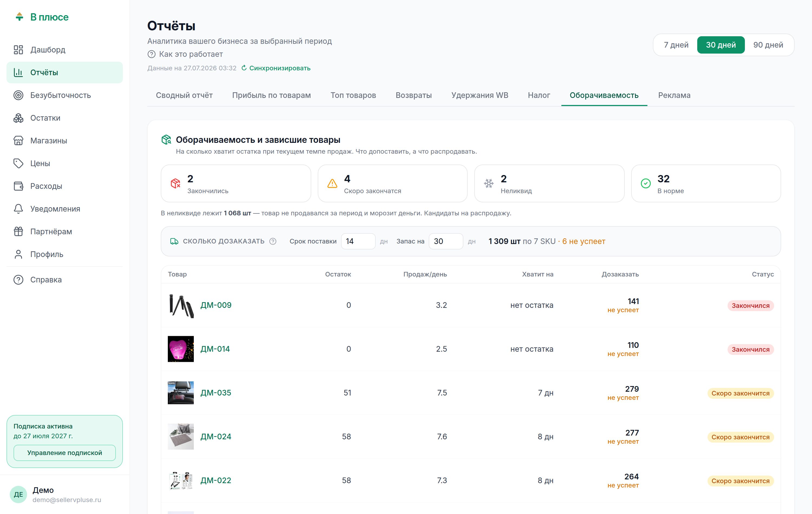Click the package icon beside Оборачиваемость heading
Viewport: 812px width, 514px height.
[166, 140]
